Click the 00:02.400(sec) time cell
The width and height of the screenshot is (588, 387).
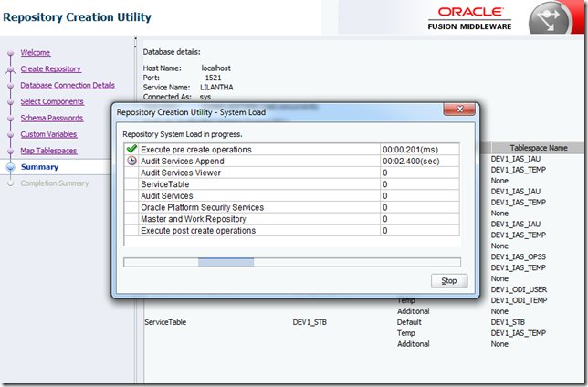click(x=420, y=161)
